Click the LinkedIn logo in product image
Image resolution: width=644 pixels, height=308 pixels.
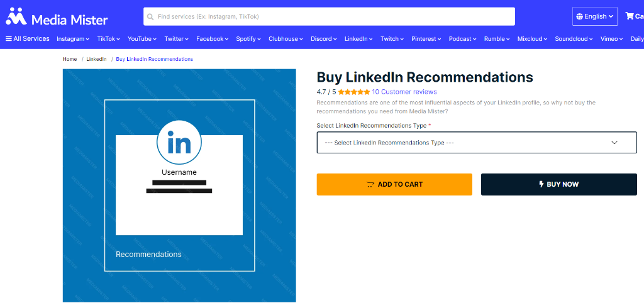pos(179,143)
